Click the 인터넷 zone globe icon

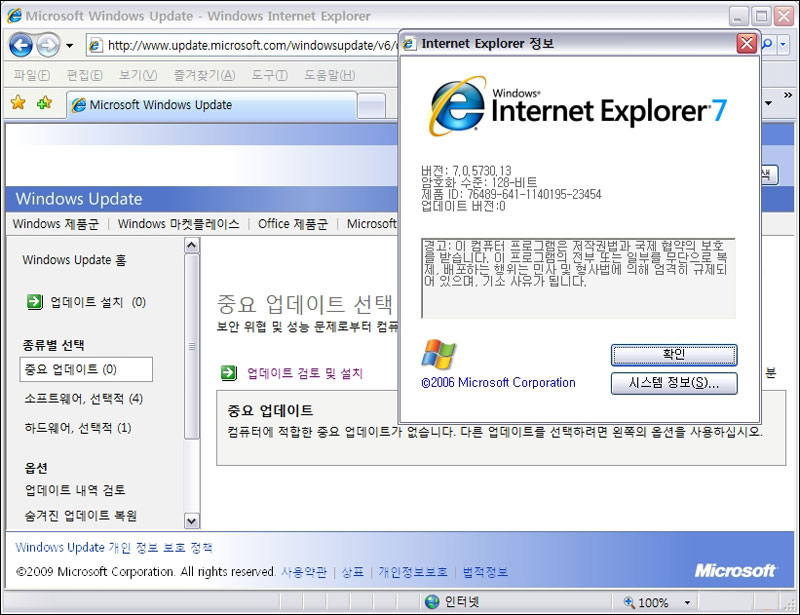(432, 602)
